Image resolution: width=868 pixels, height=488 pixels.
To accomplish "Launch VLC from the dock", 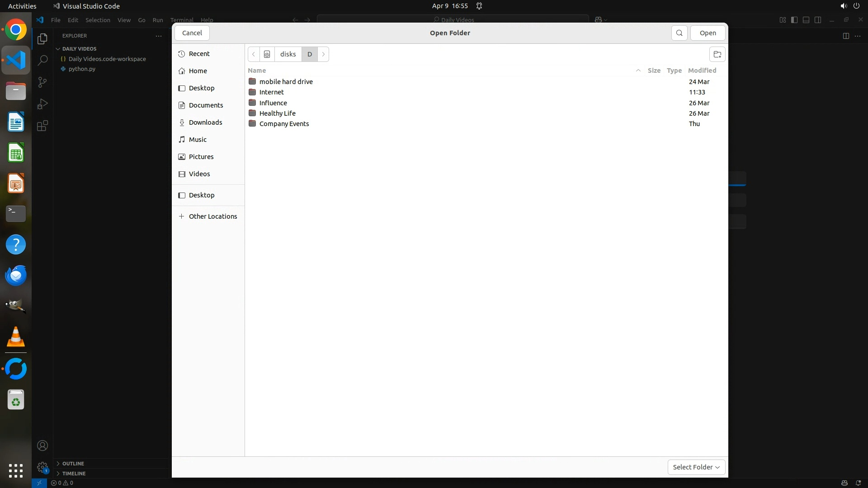I will (x=16, y=337).
